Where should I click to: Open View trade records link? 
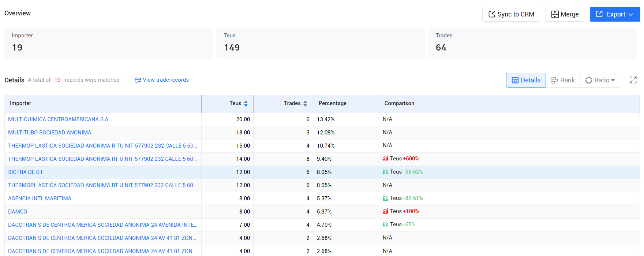pyautogui.click(x=162, y=80)
